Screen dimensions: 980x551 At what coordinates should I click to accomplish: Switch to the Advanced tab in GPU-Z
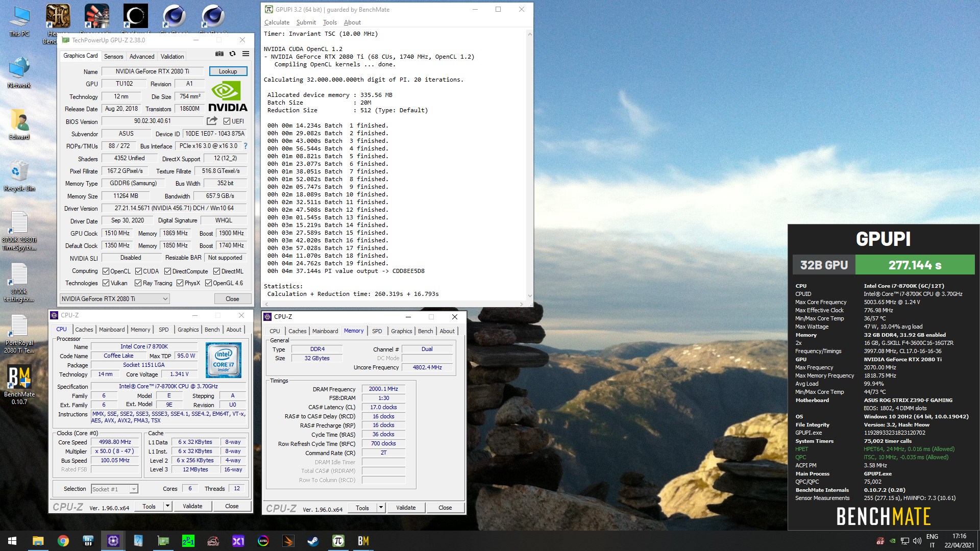142,57
